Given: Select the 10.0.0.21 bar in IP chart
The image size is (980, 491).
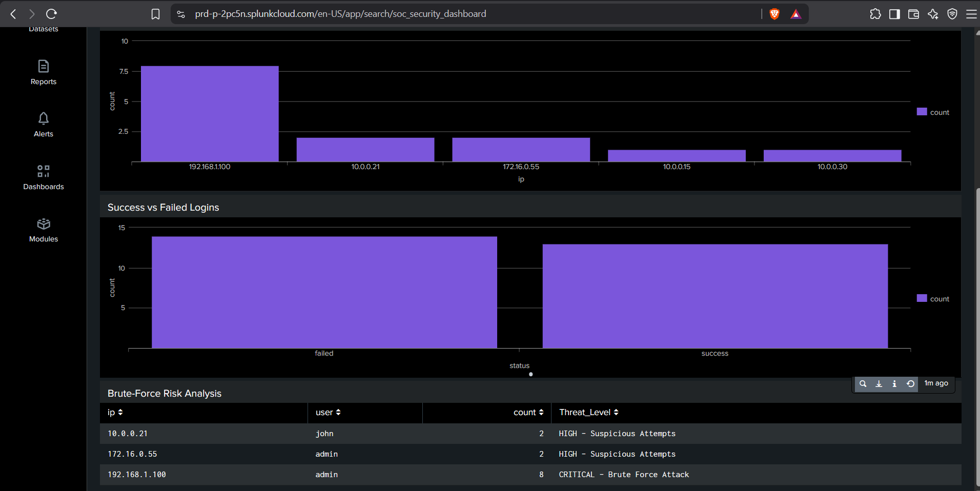Looking at the screenshot, I should point(365,150).
